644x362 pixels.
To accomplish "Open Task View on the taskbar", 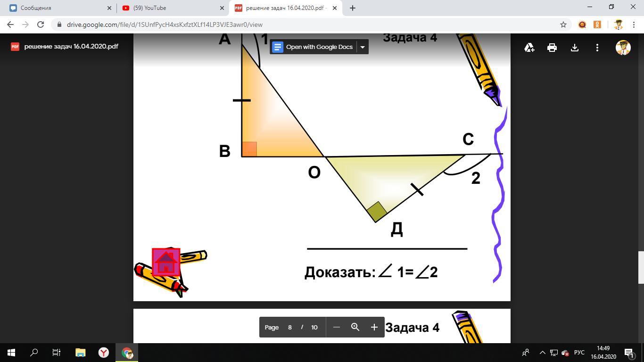I will pos(57,353).
